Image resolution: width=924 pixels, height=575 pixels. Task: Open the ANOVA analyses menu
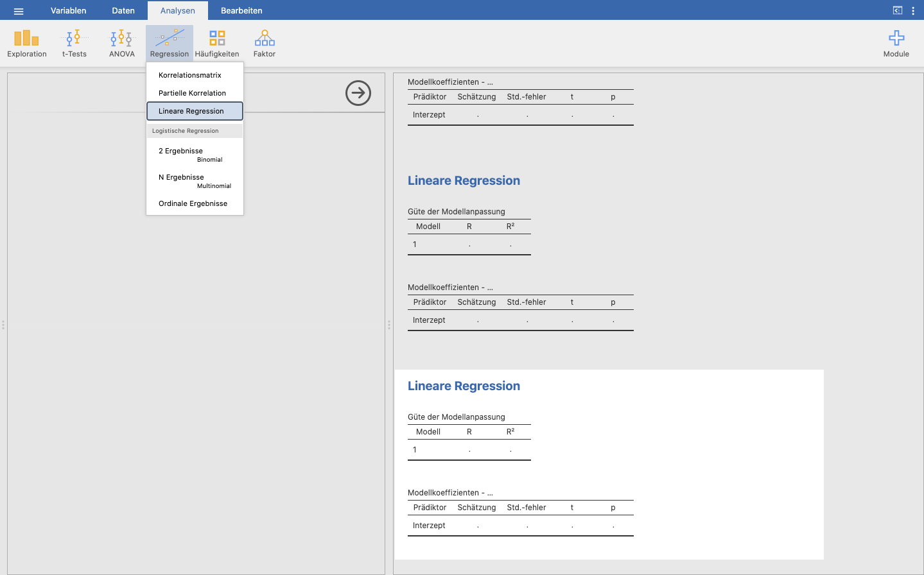(x=122, y=44)
